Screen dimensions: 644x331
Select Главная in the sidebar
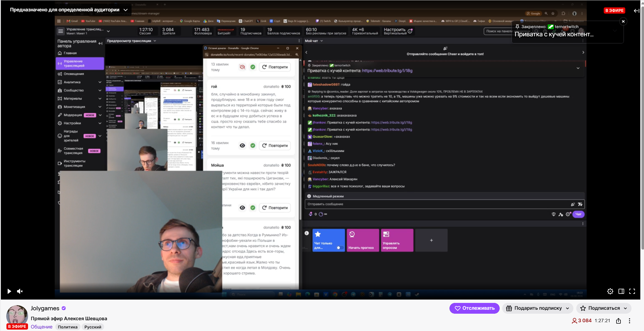tap(80, 53)
